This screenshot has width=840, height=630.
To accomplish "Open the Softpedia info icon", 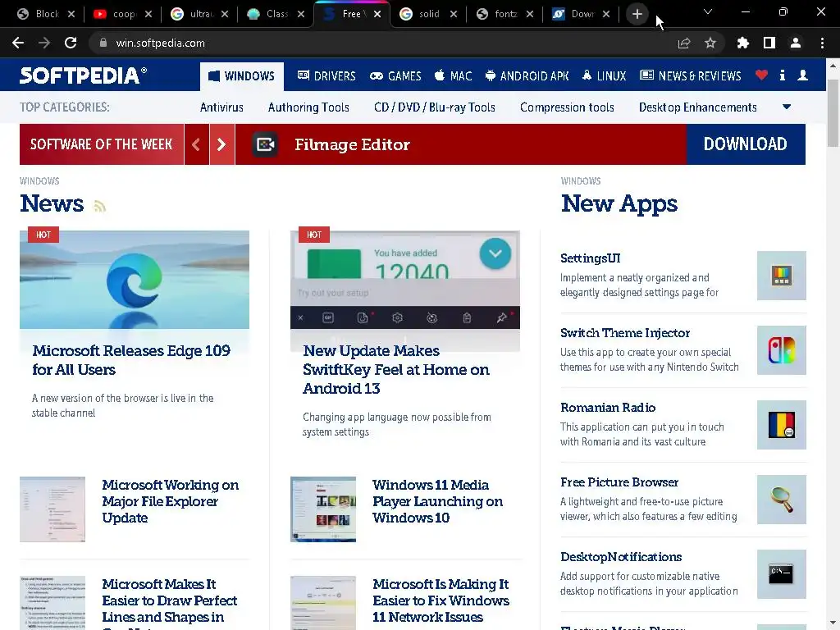I will [x=782, y=75].
